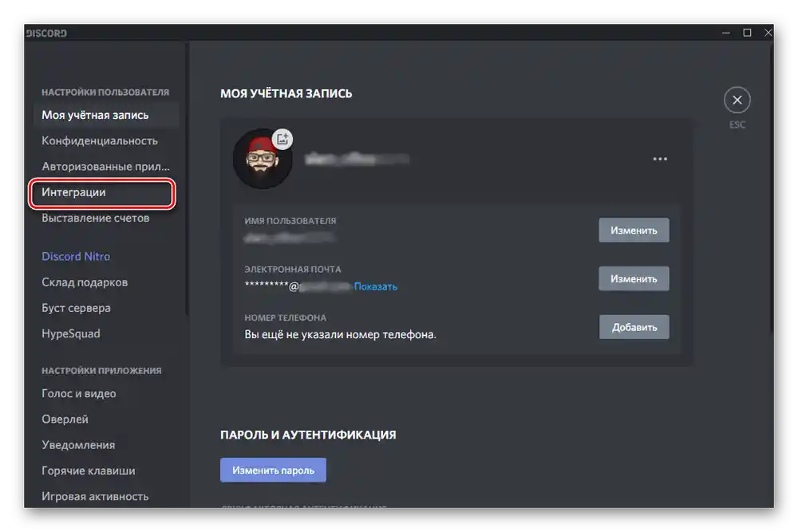Open the three-dot account options menu

pos(660,160)
